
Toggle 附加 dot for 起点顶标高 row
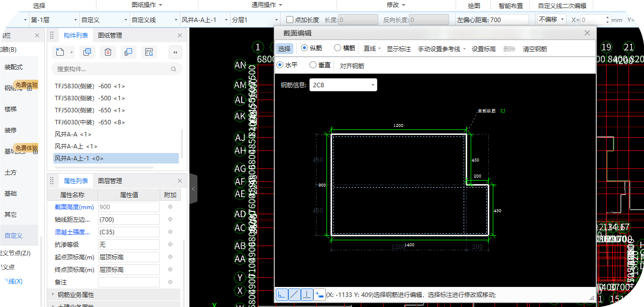[x=170, y=257]
